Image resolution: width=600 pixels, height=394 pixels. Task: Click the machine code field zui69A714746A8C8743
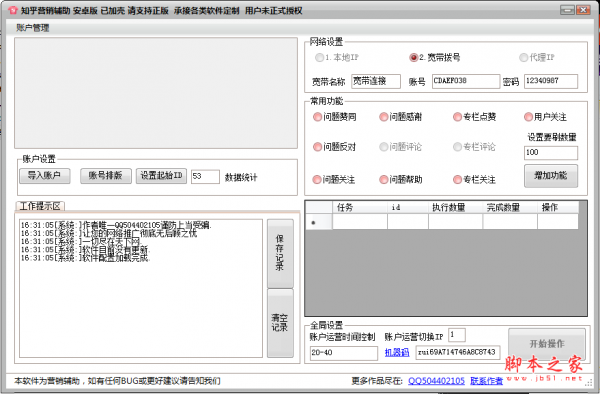[458, 352]
